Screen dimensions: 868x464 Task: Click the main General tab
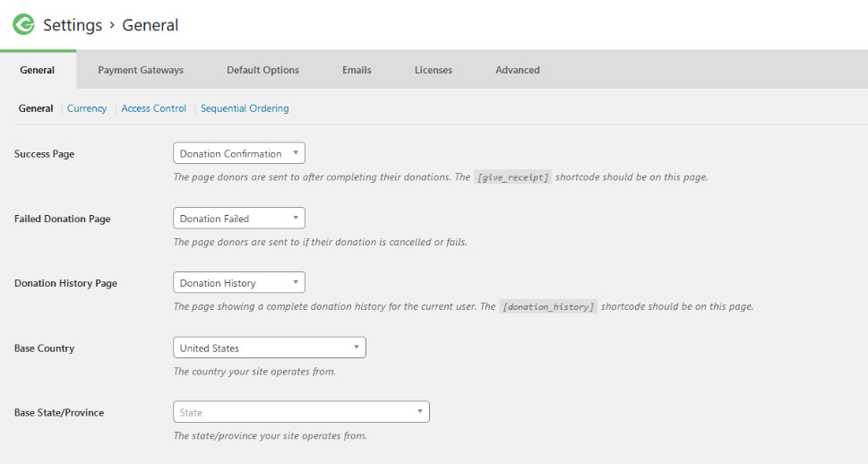coord(38,70)
